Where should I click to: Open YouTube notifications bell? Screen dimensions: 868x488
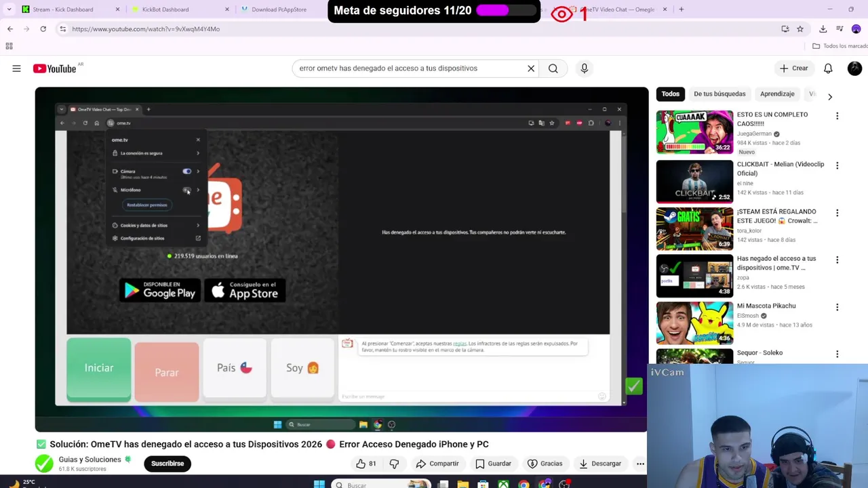pos(828,68)
